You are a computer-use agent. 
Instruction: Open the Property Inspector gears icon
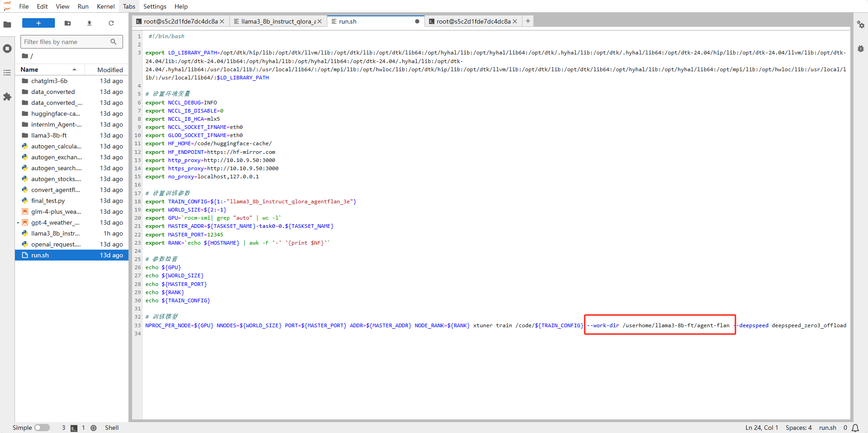[860, 25]
